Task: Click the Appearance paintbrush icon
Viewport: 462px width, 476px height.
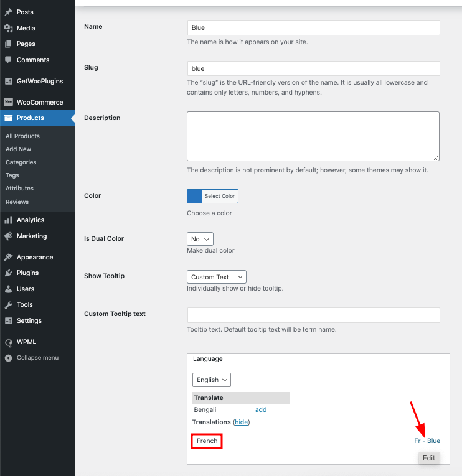Action: (9, 257)
